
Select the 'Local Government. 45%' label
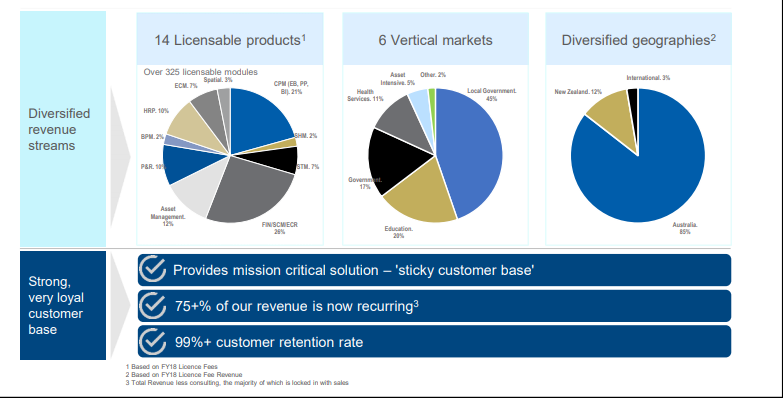pos(492,95)
